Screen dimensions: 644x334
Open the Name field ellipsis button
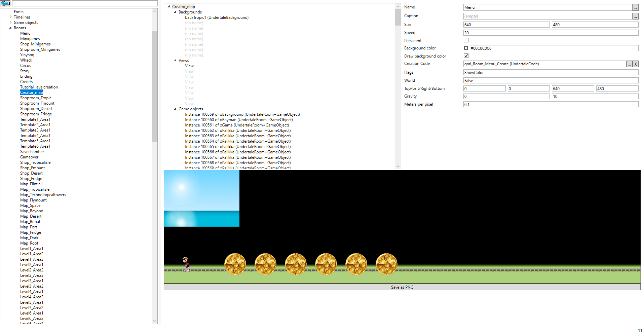635,7
